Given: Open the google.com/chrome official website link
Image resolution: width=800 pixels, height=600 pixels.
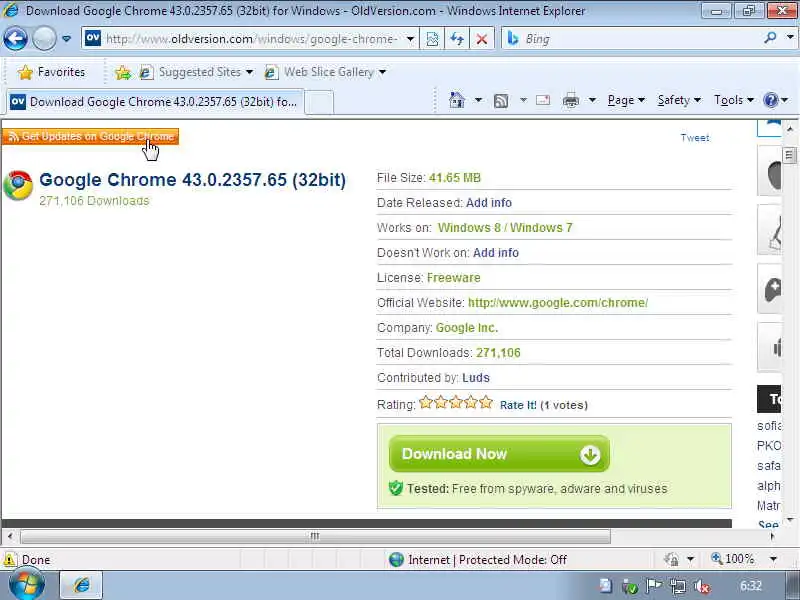Looking at the screenshot, I should pyautogui.click(x=558, y=303).
